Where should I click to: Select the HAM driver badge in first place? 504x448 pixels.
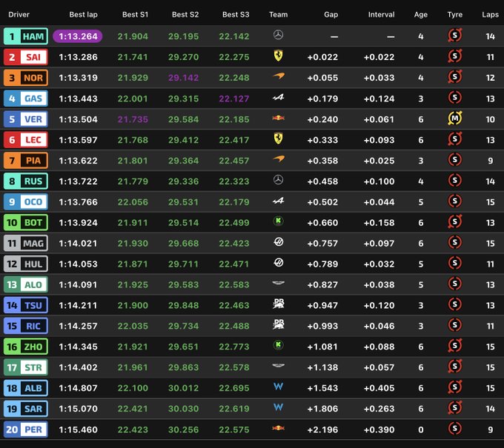click(26, 36)
